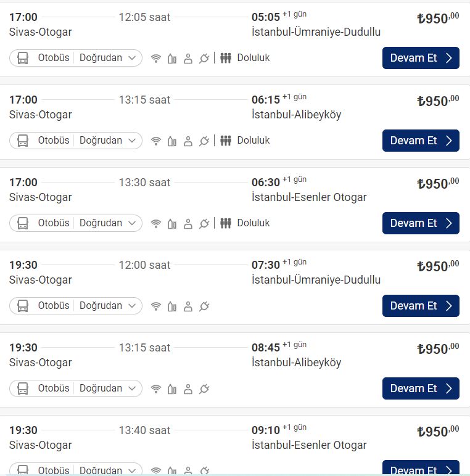Screen dimensions: 470x476
Task: Click occupancy people icon on 06:30 Esenler trip
Action: point(226,223)
